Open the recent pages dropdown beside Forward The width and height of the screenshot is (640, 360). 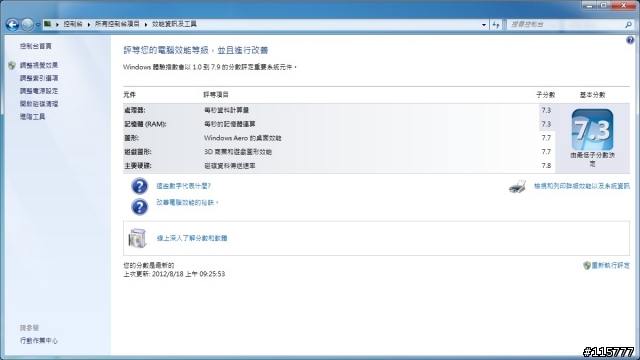point(38,25)
